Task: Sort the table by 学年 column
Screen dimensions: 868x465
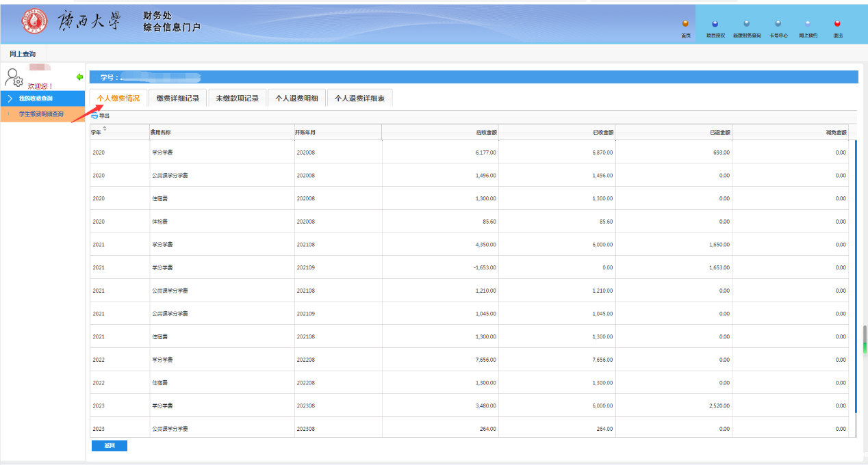Action: 105,129
